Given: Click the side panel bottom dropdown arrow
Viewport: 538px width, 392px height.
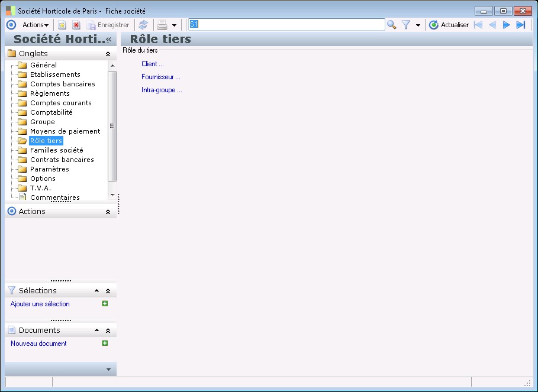Looking at the screenshot, I should coord(108,370).
